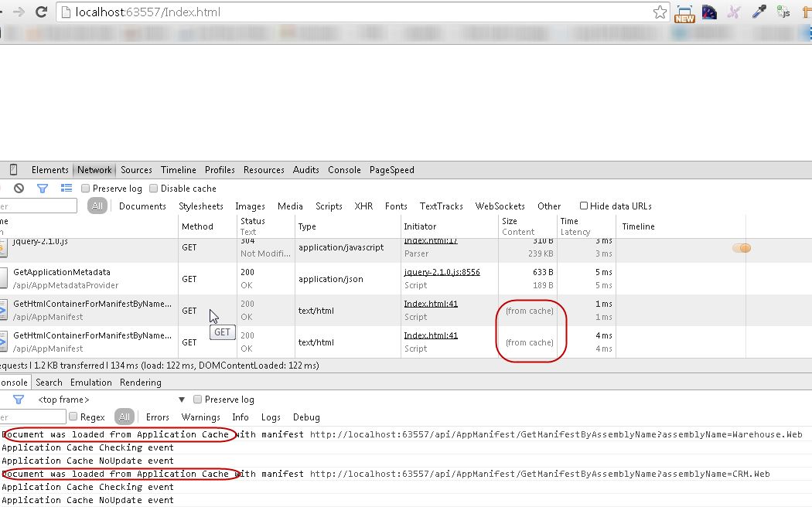Switch to the Sources tab

pyautogui.click(x=136, y=170)
